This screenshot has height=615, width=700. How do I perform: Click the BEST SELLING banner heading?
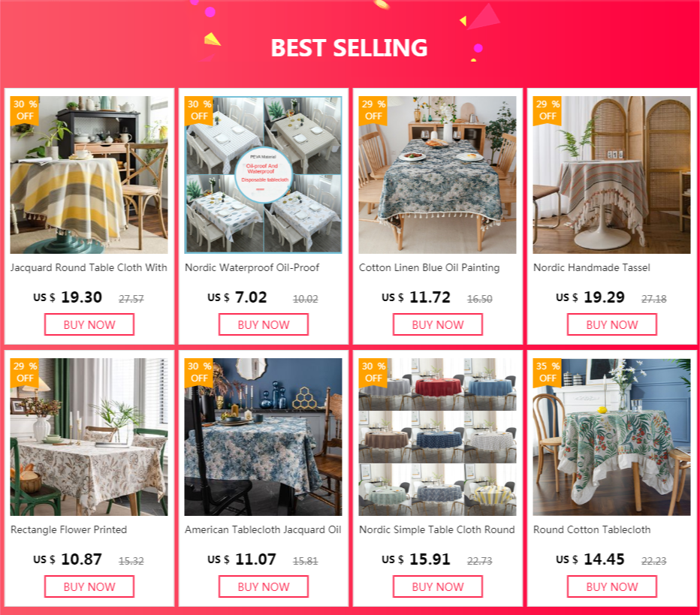(x=349, y=48)
